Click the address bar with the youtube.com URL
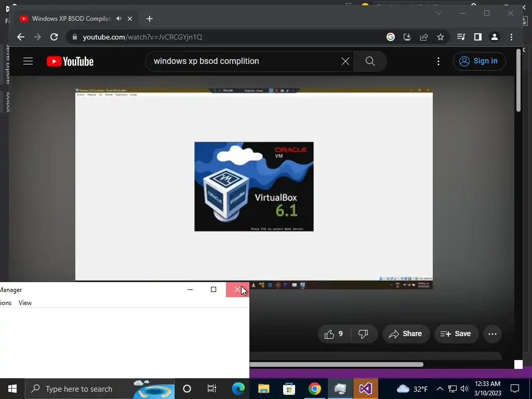 pyautogui.click(x=224, y=37)
